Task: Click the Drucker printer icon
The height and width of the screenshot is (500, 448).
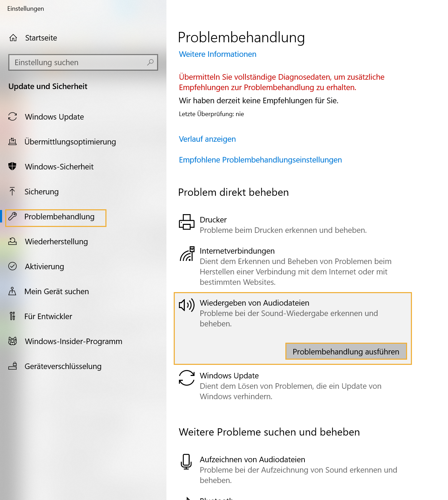Action: pos(187,222)
